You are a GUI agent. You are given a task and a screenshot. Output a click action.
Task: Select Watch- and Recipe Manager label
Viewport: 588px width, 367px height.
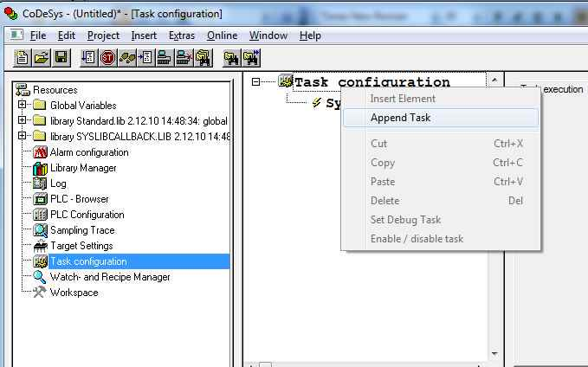tap(110, 277)
